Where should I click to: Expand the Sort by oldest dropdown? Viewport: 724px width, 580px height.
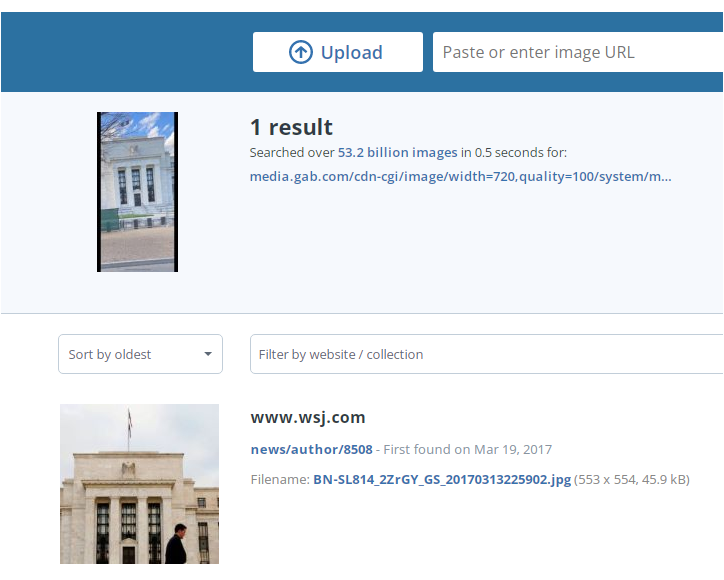(140, 354)
